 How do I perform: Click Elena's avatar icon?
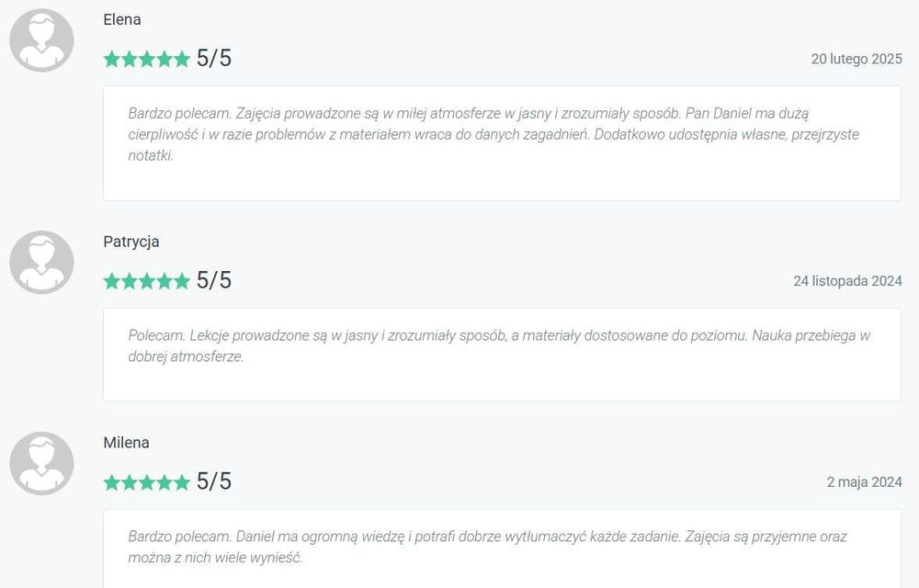(x=41, y=40)
